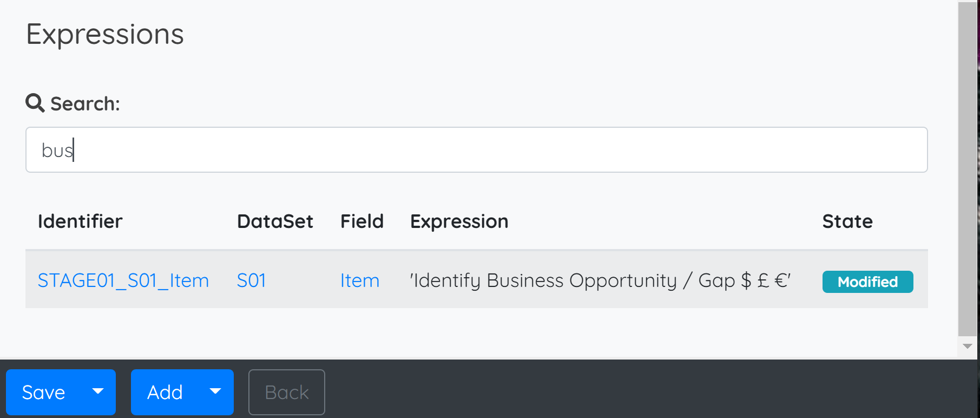Expand the Save dropdown arrow
Viewport: 980px width, 418px height.
[98, 392]
